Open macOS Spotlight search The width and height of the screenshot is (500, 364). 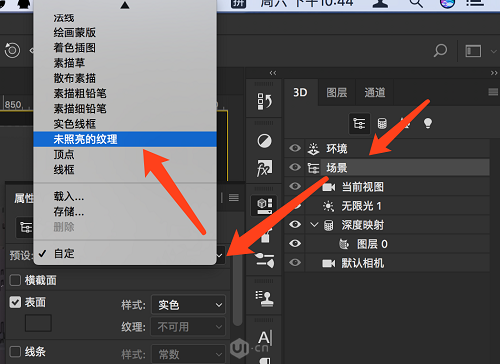tap(416, 3)
